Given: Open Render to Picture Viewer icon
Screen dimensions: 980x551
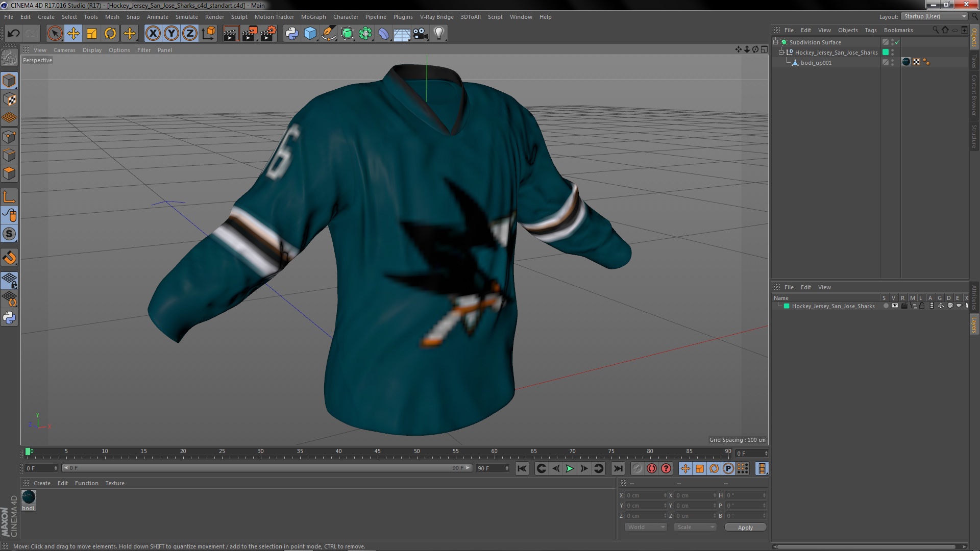Looking at the screenshot, I should coord(249,34).
